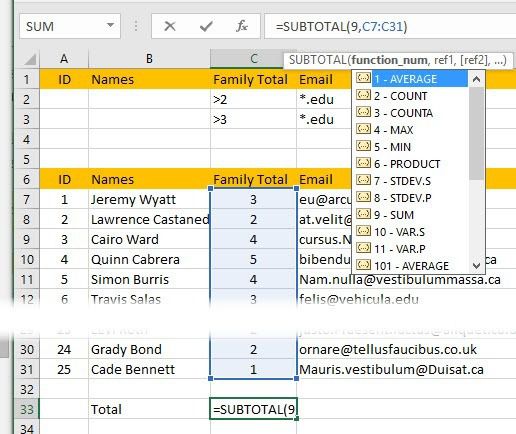The height and width of the screenshot is (434, 516).
Task: Choose 101 - AVERAGE list entry
Action: [411, 266]
